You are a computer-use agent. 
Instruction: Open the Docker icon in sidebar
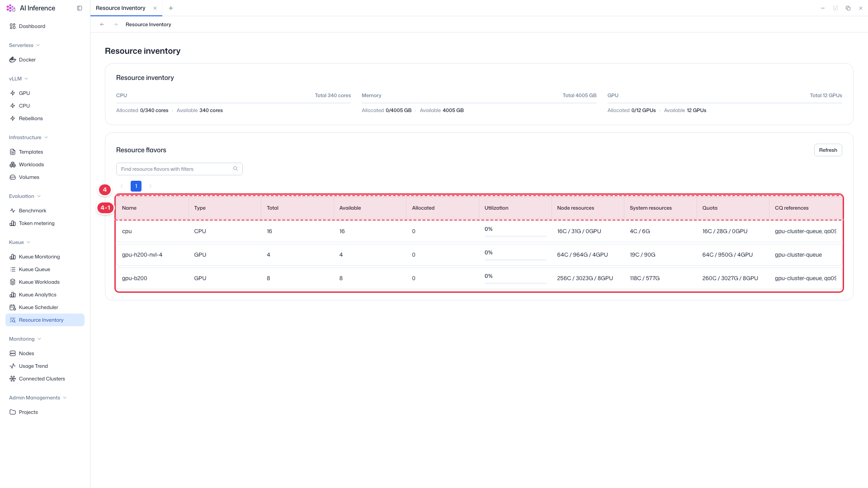13,60
